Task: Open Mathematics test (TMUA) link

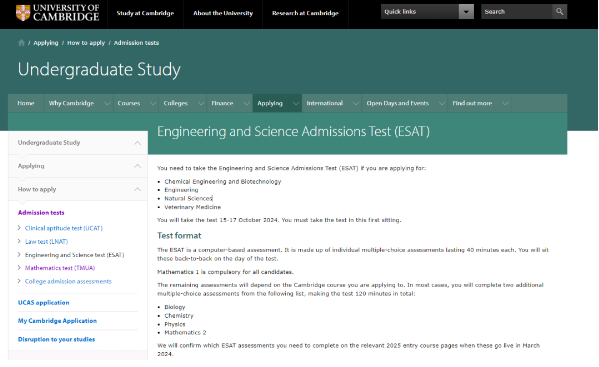Action: coord(60,268)
